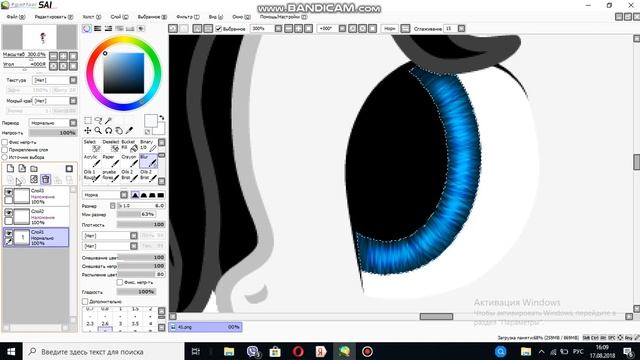Viewport: 640px width, 360px height.
Task: Click the 45.png canvas tab
Action: 205,327
